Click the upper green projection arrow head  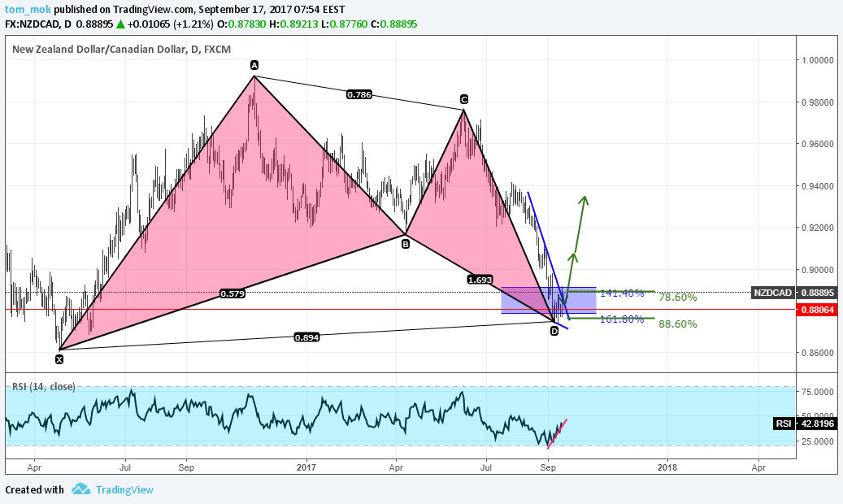(x=584, y=199)
